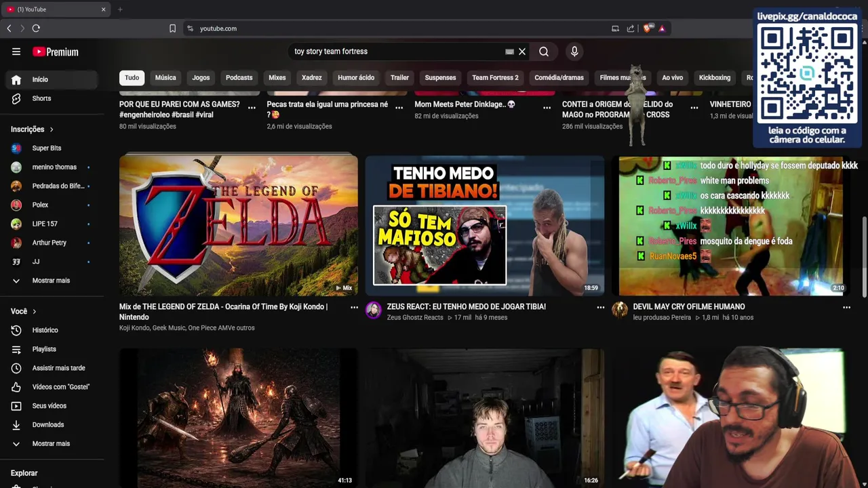Screen dimensions: 868x488
Task: Select the Música filter chip
Action: click(x=165, y=77)
